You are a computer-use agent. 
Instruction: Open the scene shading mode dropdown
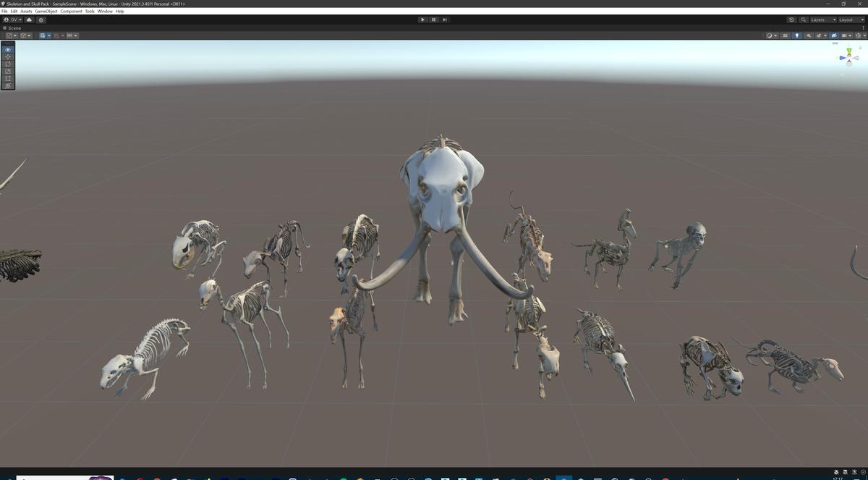(770, 35)
